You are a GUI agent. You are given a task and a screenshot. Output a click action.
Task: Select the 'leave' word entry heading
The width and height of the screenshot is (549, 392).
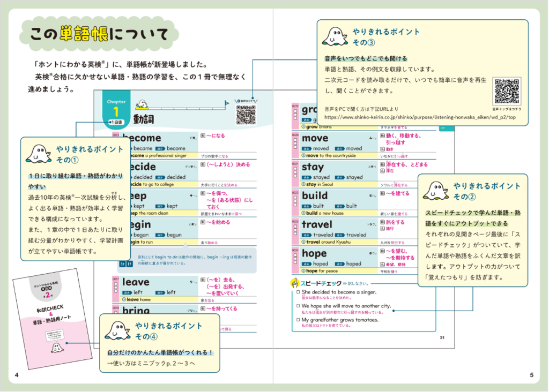[136, 282]
